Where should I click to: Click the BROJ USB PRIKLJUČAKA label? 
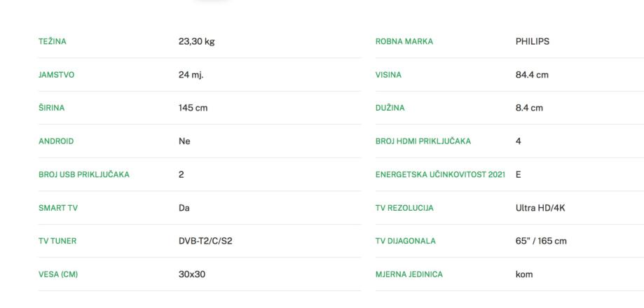[x=84, y=174]
